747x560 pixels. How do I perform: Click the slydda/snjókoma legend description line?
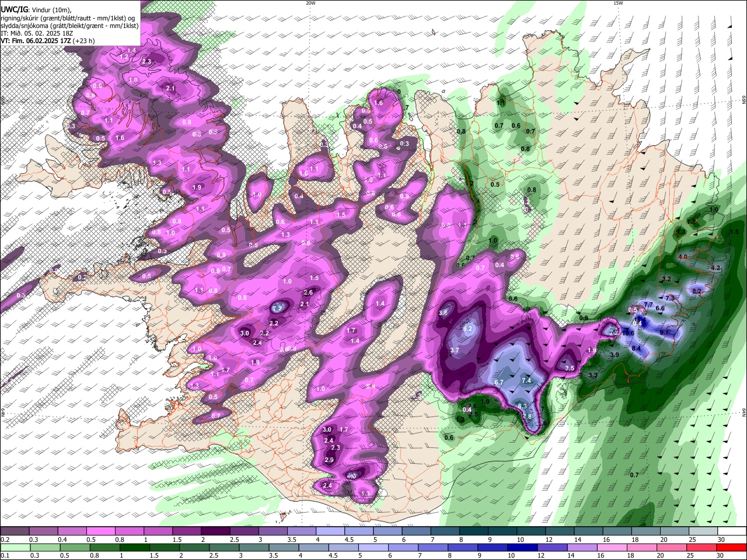click(69, 26)
